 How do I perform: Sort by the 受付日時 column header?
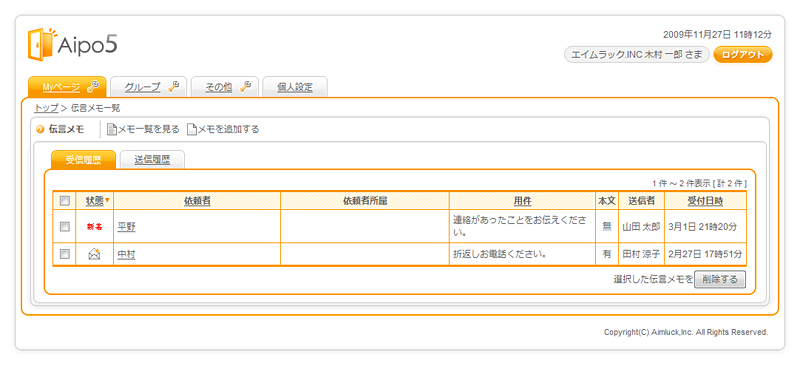705,201
